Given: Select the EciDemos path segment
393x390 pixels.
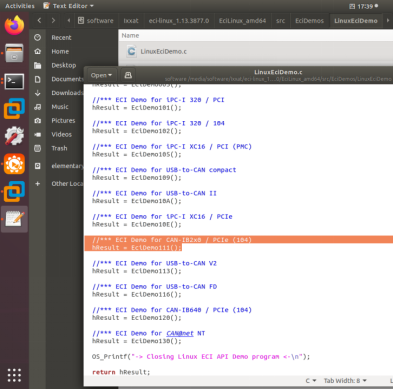Looking at the screenshot, I should point(309,21).
